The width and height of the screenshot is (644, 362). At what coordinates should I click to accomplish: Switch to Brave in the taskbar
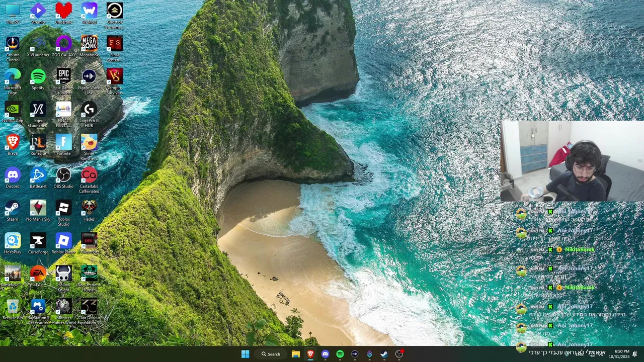point(310,354)
